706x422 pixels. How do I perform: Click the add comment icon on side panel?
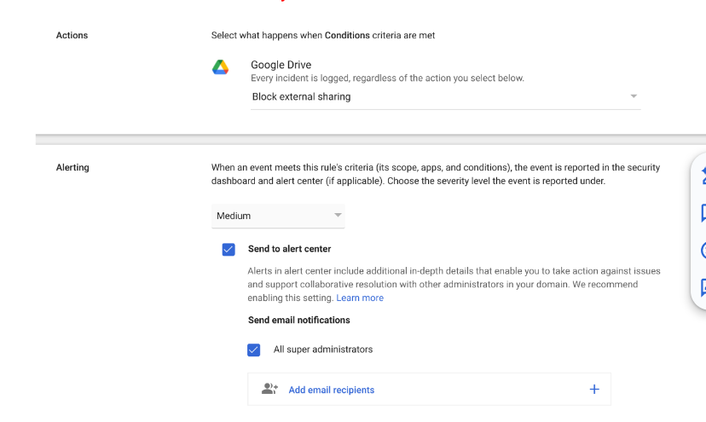(703, 213)
